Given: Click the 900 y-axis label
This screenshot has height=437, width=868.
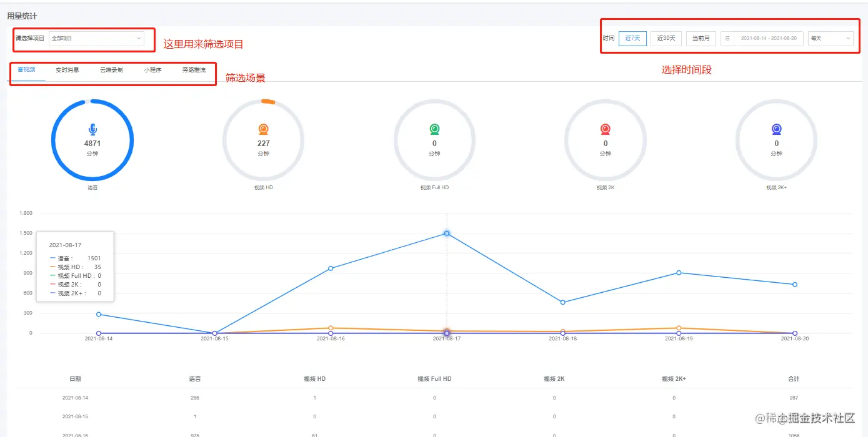Looking at the screenshot, I should pos(27,273).
